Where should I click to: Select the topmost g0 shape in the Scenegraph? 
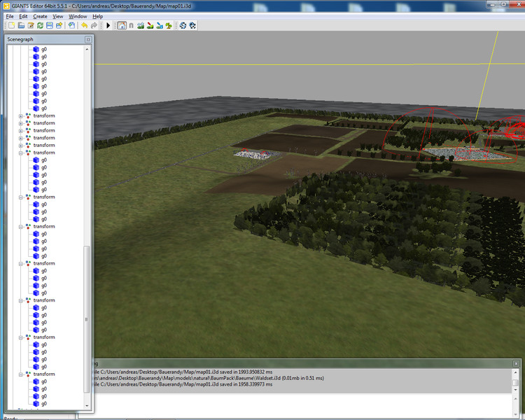pyautogui.click(x=40, y=49)
